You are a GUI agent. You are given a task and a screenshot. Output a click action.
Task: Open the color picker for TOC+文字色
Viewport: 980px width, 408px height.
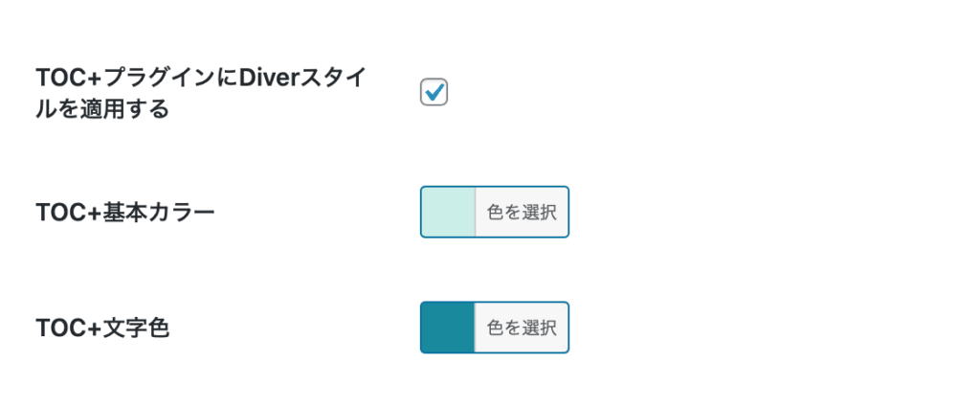[x=522, y=328]
